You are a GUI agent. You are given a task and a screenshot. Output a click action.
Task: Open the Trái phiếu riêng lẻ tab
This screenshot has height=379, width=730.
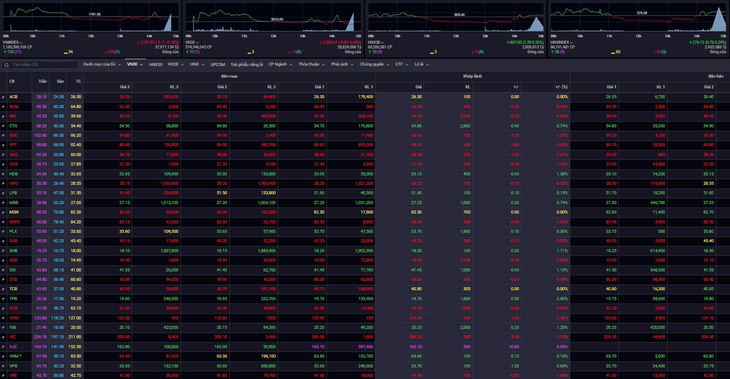(247, 65)
